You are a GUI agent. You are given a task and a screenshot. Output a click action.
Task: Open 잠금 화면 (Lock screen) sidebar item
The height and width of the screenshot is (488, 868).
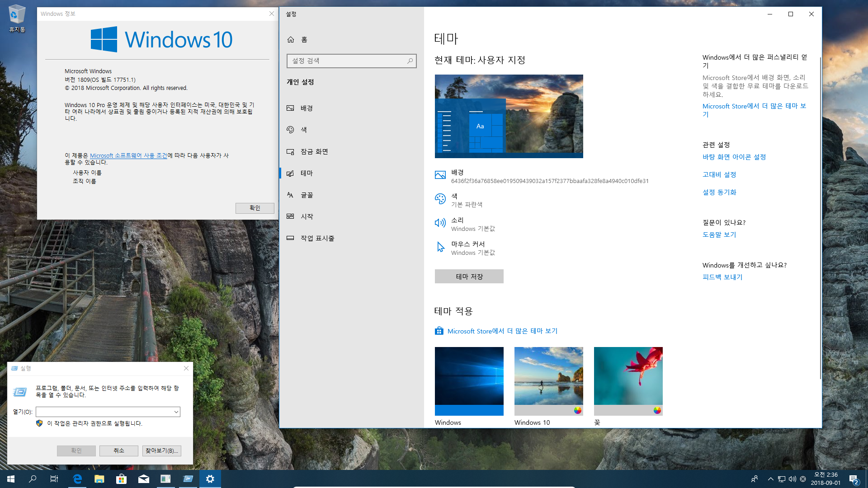click(352, 151)
